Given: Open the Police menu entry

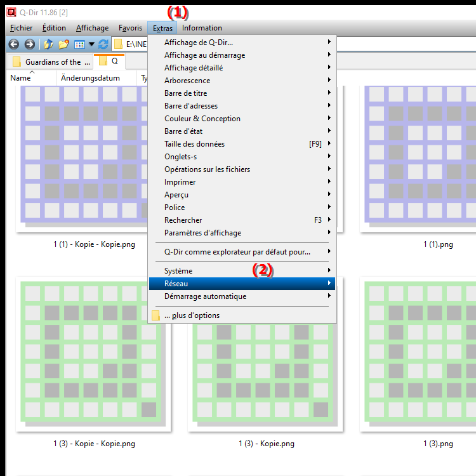Looking at the screenshot, I should [x=242, y=208].
